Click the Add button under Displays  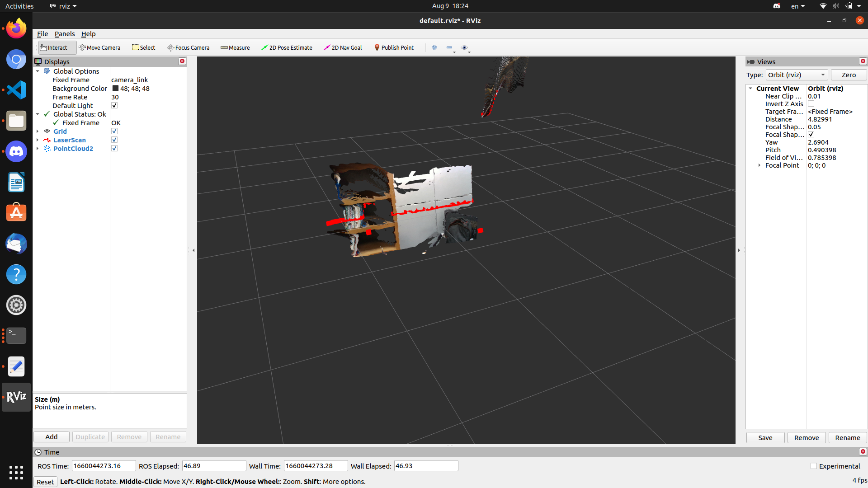point(51,436)
